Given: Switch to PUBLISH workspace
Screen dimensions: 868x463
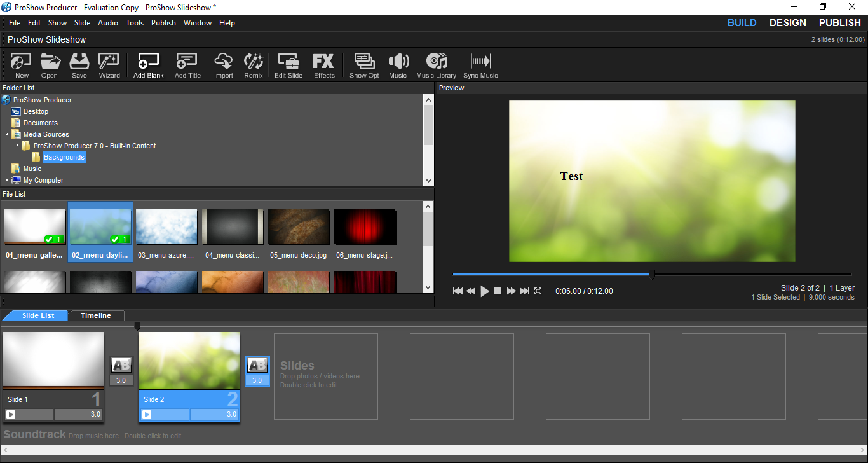Looking at the screenshot, I should (x=840, y=23).
